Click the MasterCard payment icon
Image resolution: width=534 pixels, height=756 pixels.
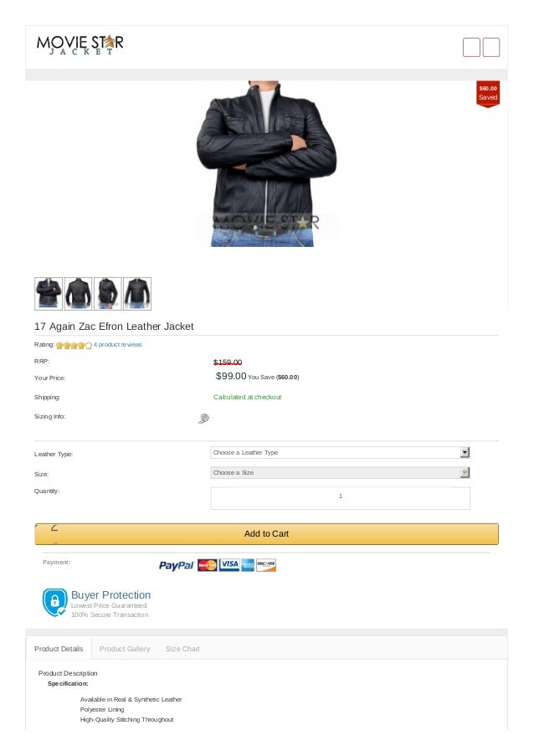click(208, 565)
